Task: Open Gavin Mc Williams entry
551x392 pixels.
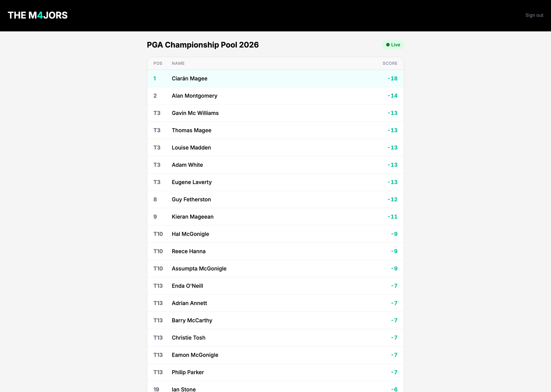Action: [275, 113]
